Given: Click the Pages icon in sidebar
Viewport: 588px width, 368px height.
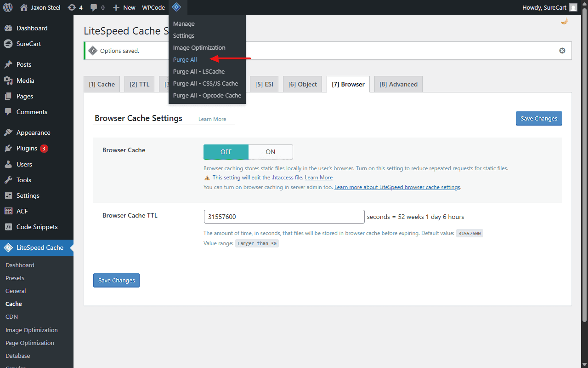Looking at the screenshot, I should point(8,96).
